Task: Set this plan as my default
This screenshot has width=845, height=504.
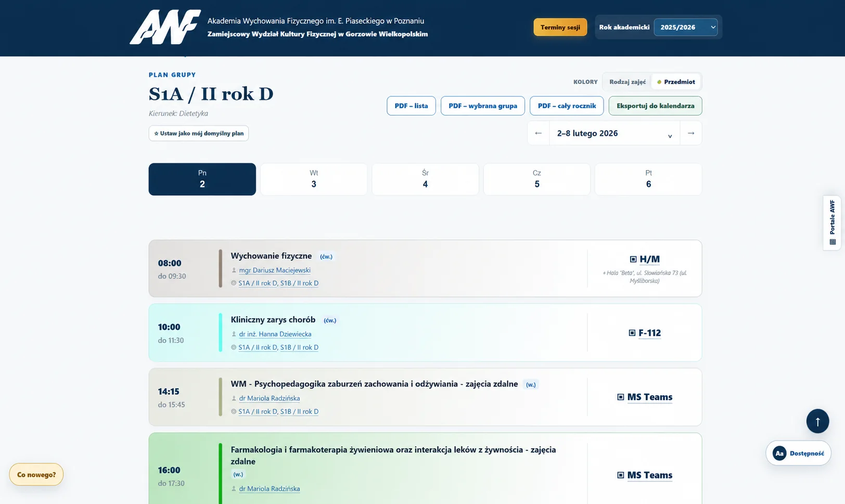Action: click(x=199, y=133)
